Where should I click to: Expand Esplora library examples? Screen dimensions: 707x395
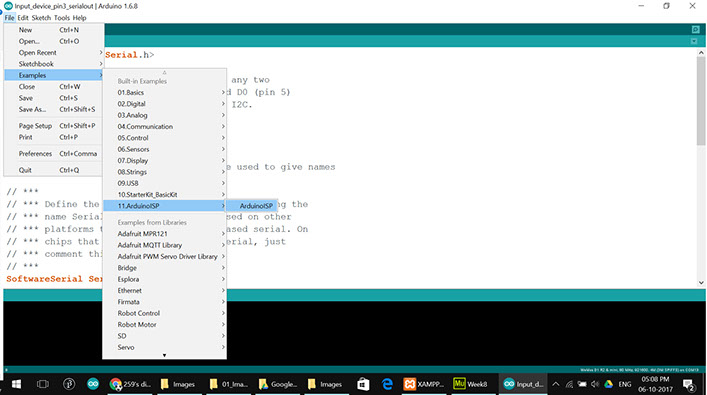tap(165, 279)
